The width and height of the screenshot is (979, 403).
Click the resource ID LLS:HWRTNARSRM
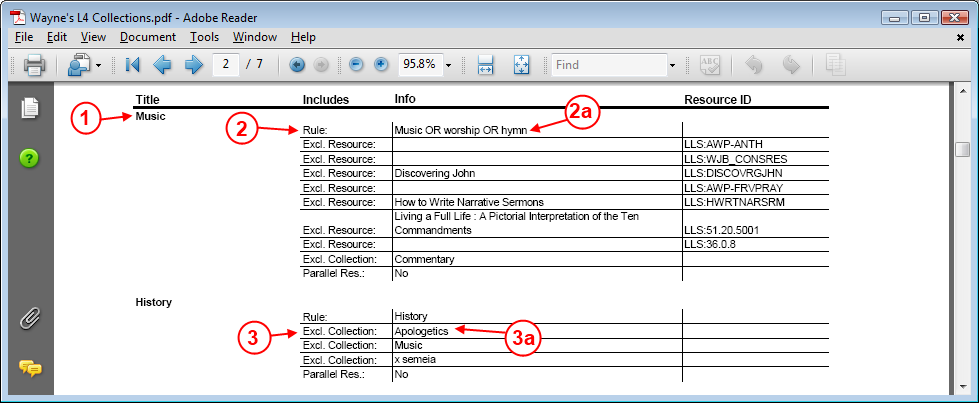[735, 202]
